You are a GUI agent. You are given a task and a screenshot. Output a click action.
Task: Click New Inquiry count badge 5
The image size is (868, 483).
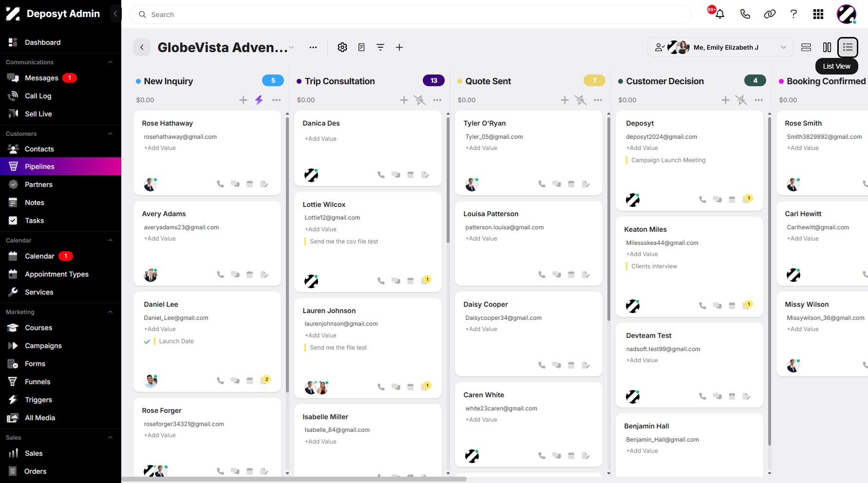tap(273, 80)
